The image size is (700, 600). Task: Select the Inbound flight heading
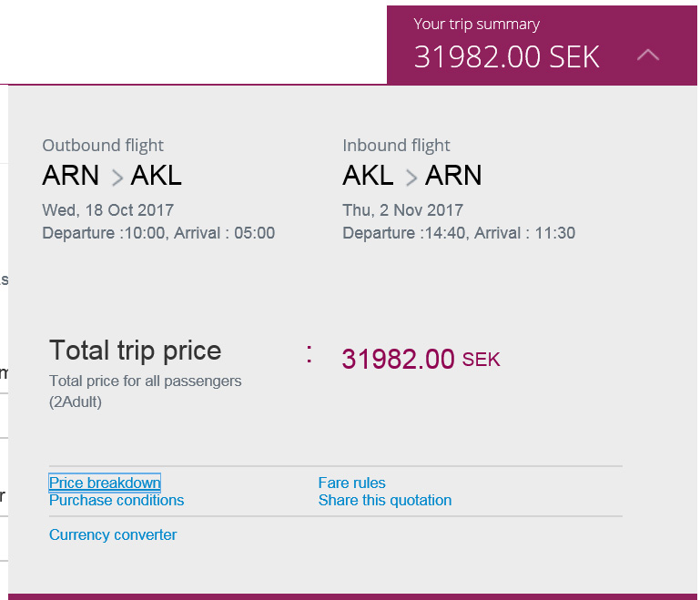point(396,145)
